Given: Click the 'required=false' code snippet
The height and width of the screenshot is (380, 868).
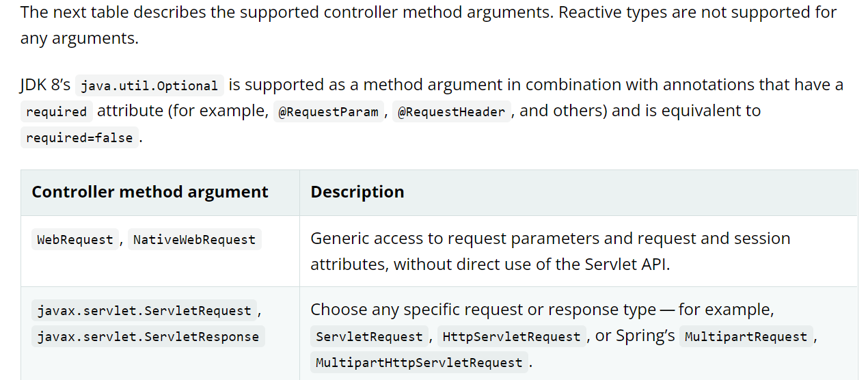Looking at the screenshot, I should [x=79, y=138].
